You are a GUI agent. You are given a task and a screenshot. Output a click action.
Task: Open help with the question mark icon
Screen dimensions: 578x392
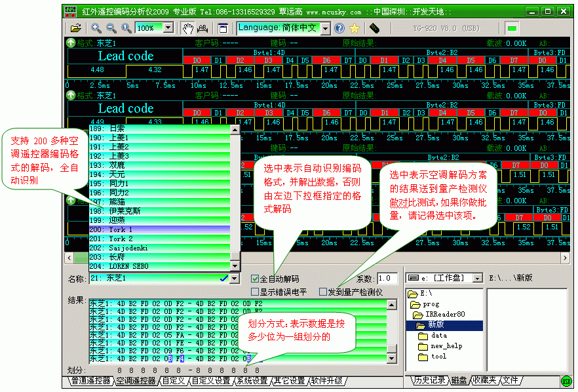339,28
